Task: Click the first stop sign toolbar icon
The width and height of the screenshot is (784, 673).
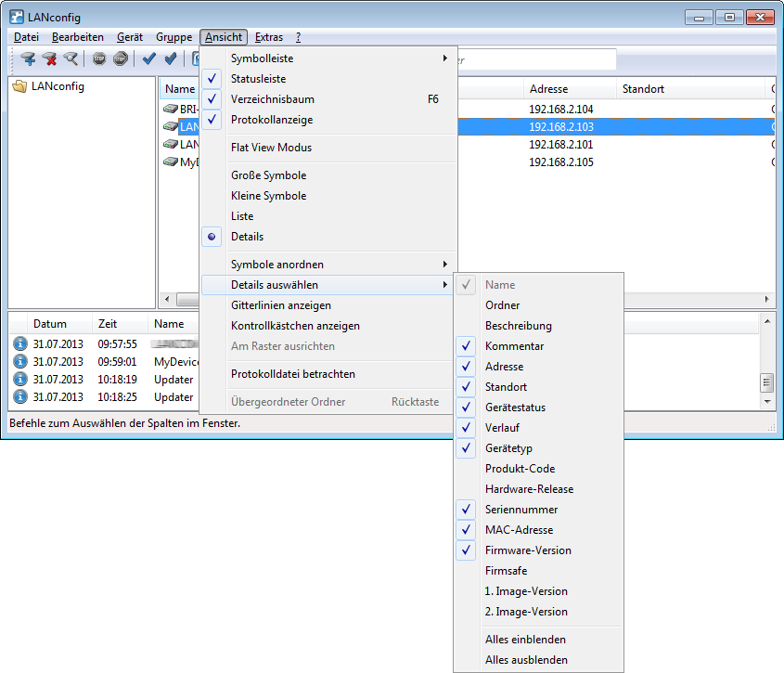Action: coord(99,59)
